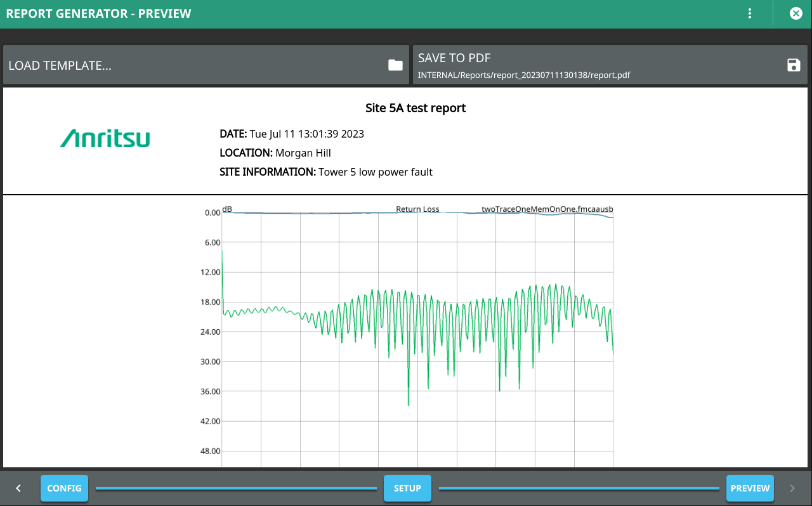Click the report.pdf file path text
This screenshot has height=506, width=812.
523,75
